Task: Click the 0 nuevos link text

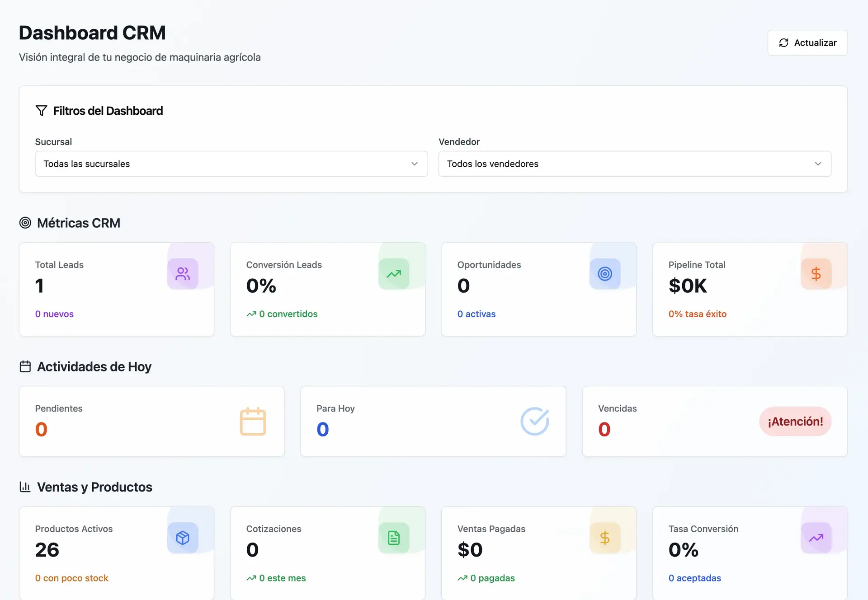Action: click(x=54, y=314)
